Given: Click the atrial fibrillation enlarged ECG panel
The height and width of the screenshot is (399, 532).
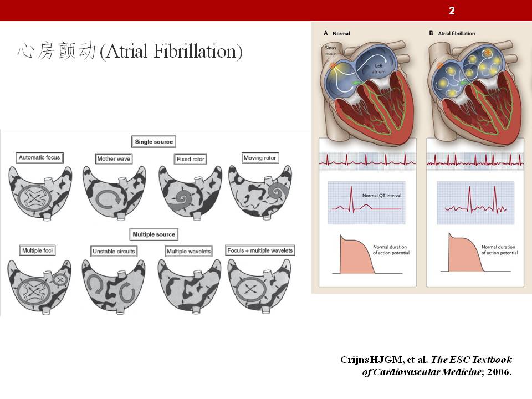Looking at the screenshot, I should pos(475,202).
